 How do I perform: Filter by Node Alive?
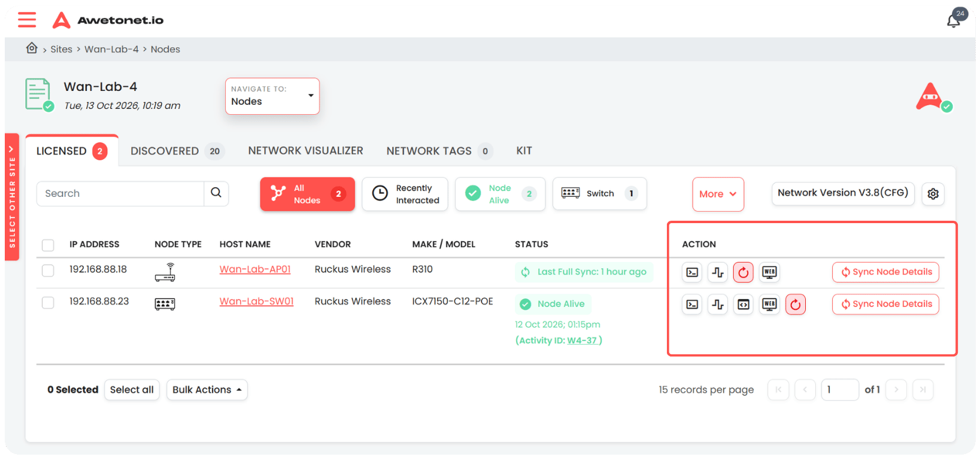[x=500, y=194]
